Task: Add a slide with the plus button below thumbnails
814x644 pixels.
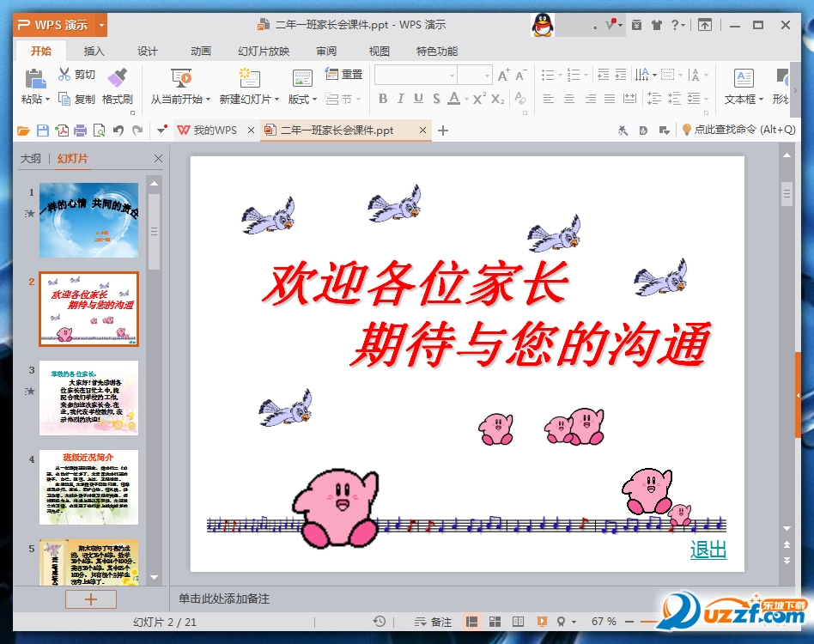Action: coord(91,599)
